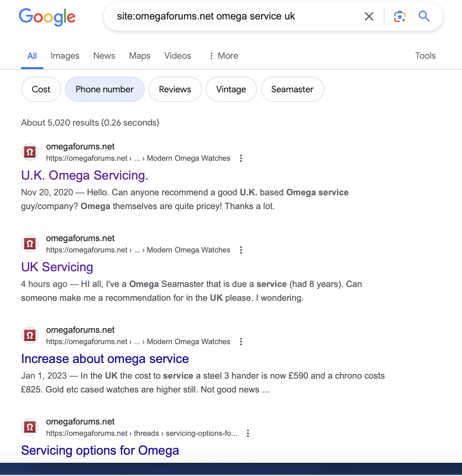Select the Vintage filter chip
Viewport: 462px width, 476px height.
pos(231,89)
